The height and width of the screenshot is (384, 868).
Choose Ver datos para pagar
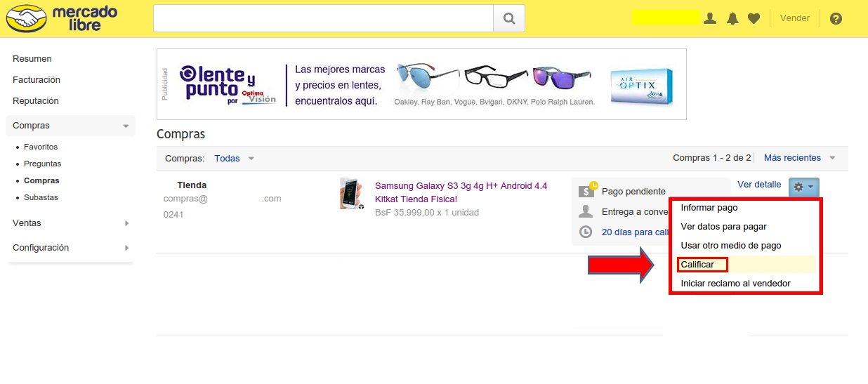723,227
